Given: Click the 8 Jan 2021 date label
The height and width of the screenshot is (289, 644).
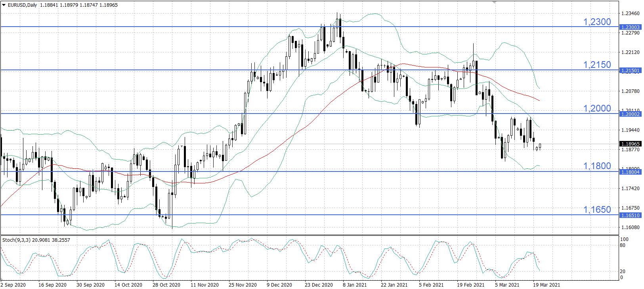Looking at the screenshot, I should pos(355,285).
